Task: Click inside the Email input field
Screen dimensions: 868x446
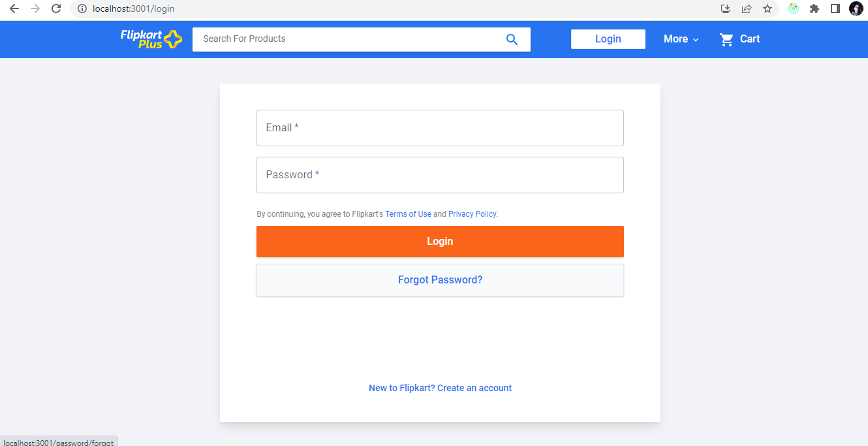Action: (440, 128)
